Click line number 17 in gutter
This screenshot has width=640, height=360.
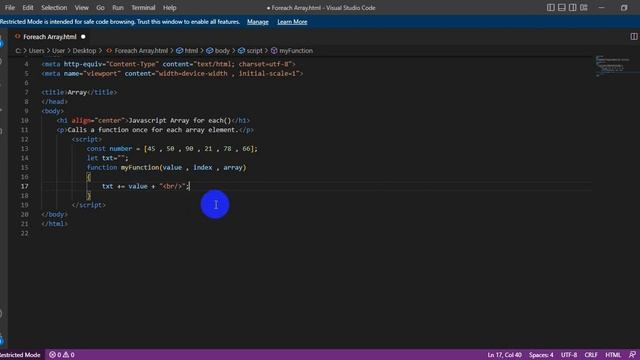24,187
